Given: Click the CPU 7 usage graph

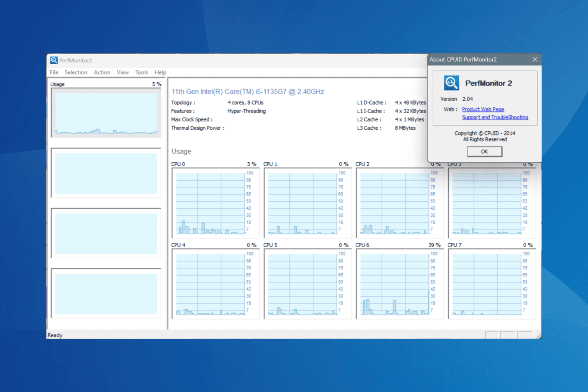Looking at the screenshot, I should 492,284.
